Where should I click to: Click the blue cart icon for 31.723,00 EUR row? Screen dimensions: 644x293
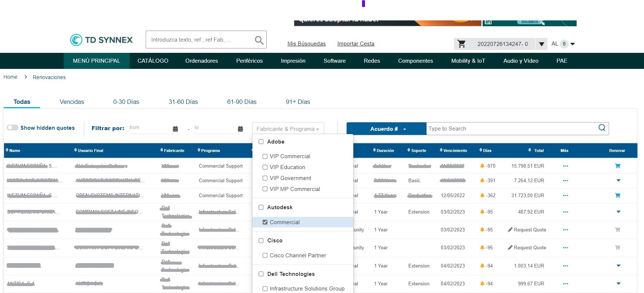coord(617,195)
